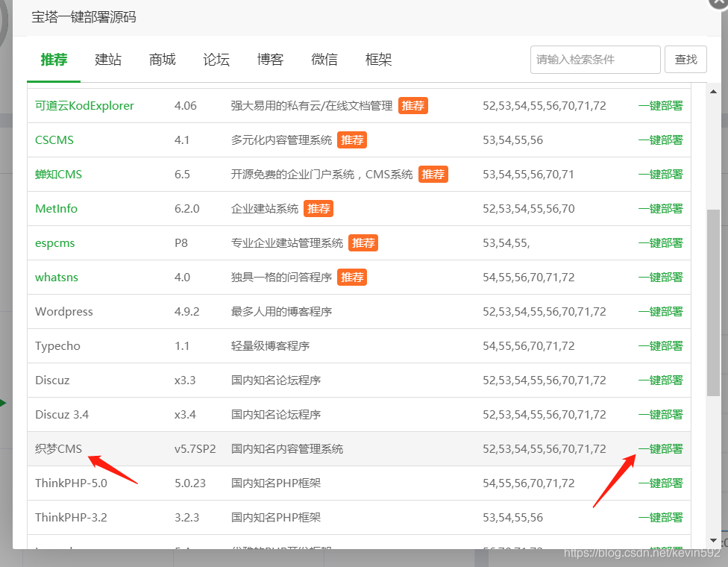This screenshot has width=728, height=567.
Task: Open the MetInfo name link
Action: pyautogui.click(x=56, y=209)
